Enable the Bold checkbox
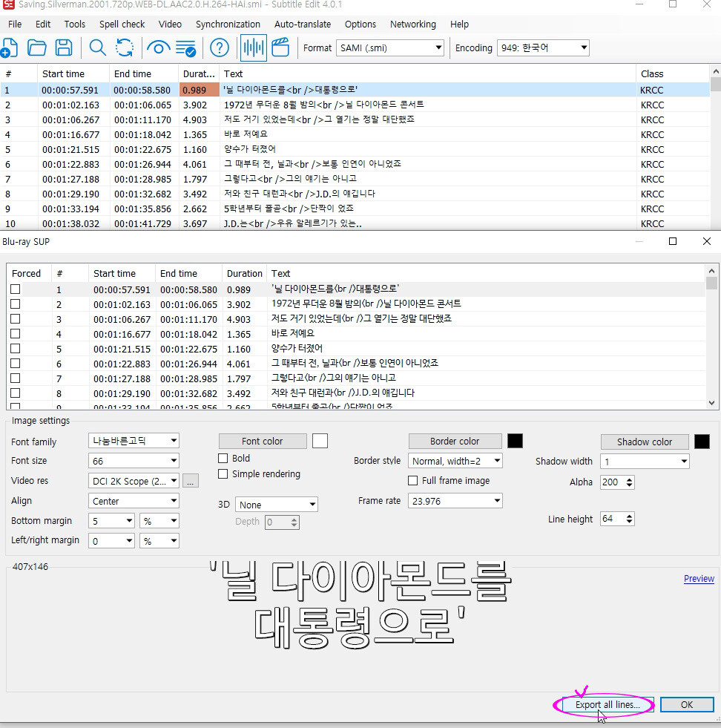This screenshot has width=721, height=728. pyautogui.click(x=223, y=459)
